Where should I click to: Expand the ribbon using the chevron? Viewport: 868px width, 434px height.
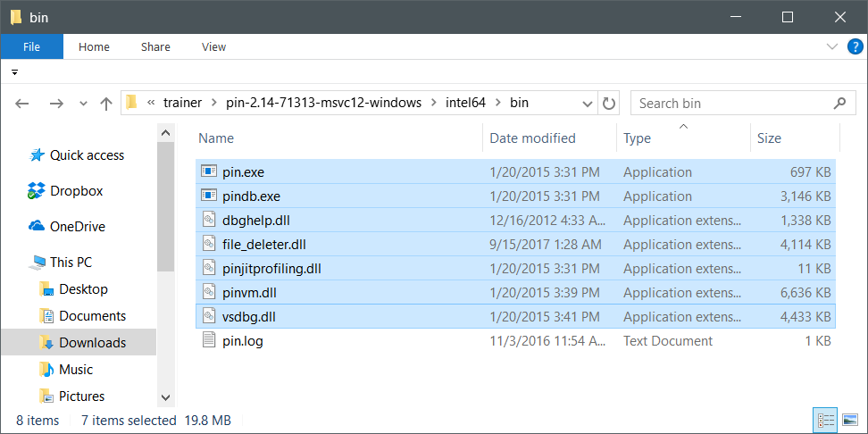(x=831, y=47)
